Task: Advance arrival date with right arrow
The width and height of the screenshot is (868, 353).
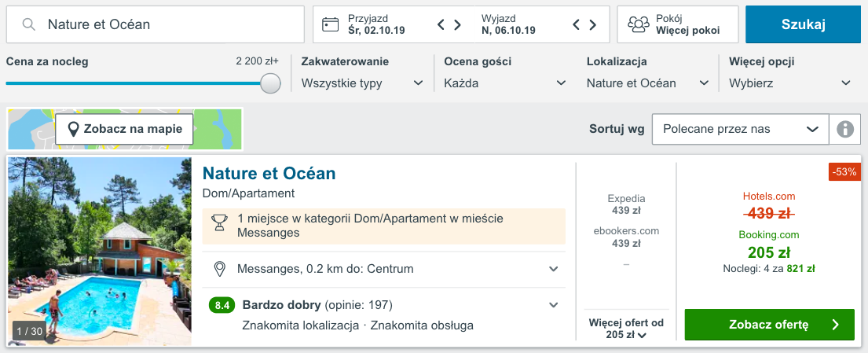Action: 458,24
